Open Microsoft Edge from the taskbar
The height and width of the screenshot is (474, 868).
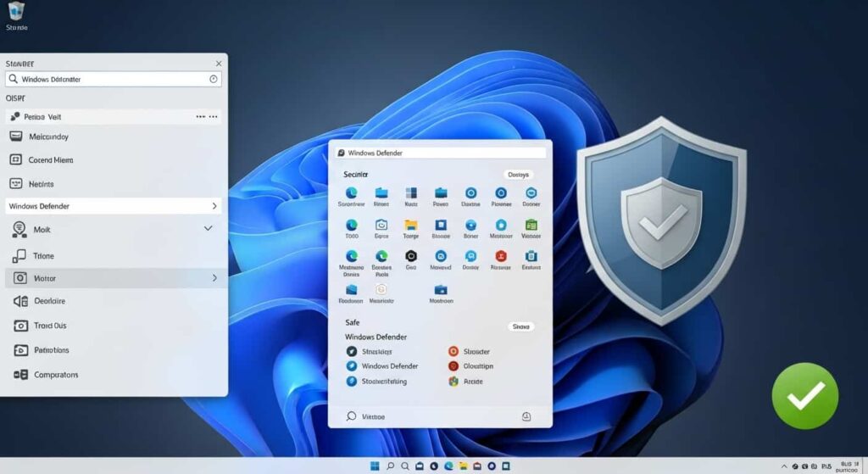click(448, 466)
